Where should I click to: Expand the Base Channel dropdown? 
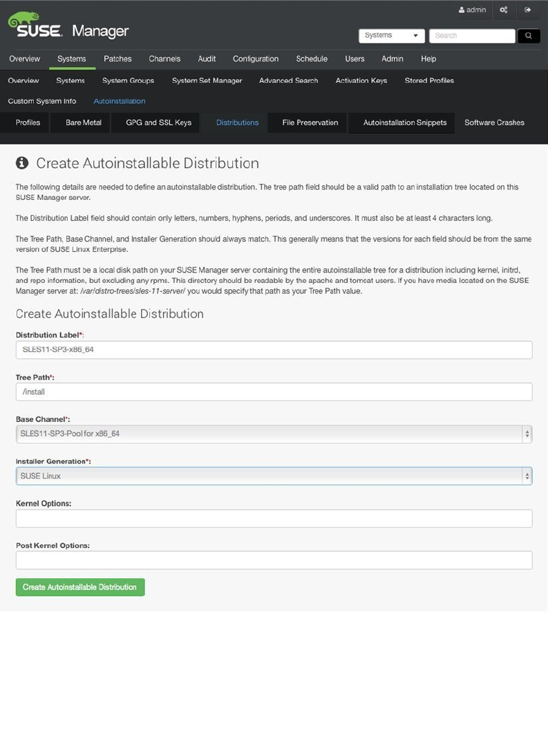[274, 434]
